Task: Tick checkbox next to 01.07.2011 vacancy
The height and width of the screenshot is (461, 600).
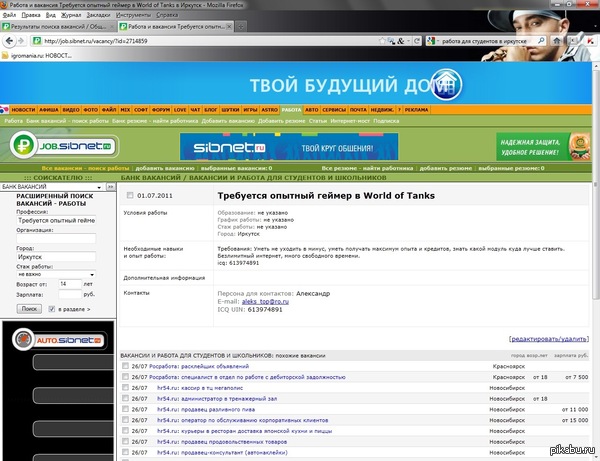Action: [130, 195]
